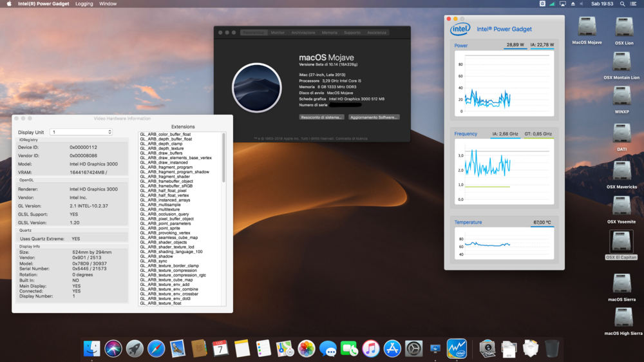Select GL_ARB_depth_texture in the Extensions list

(x=162, y=148)
